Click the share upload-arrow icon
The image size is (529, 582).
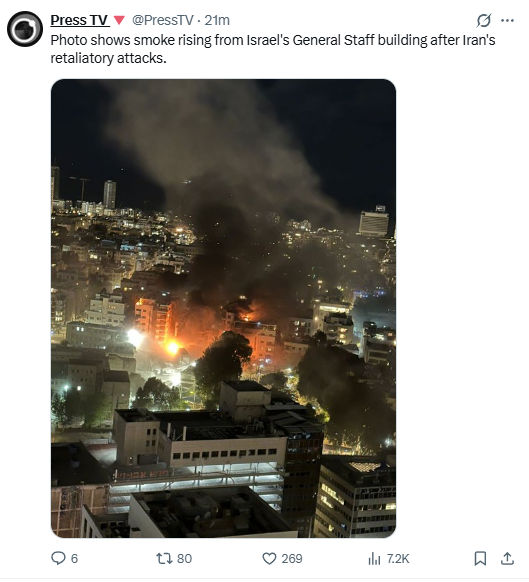point(507,558)
